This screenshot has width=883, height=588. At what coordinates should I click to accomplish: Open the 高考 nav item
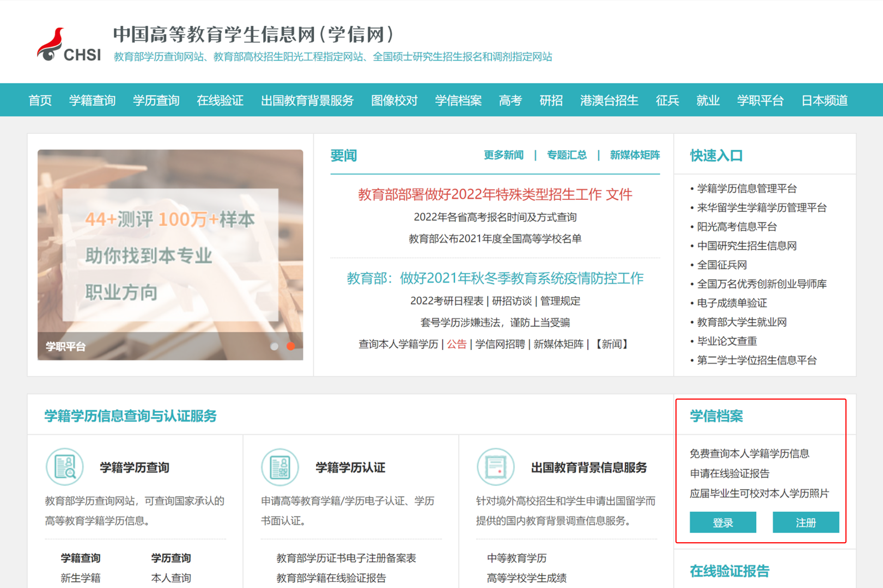[510, 100]
